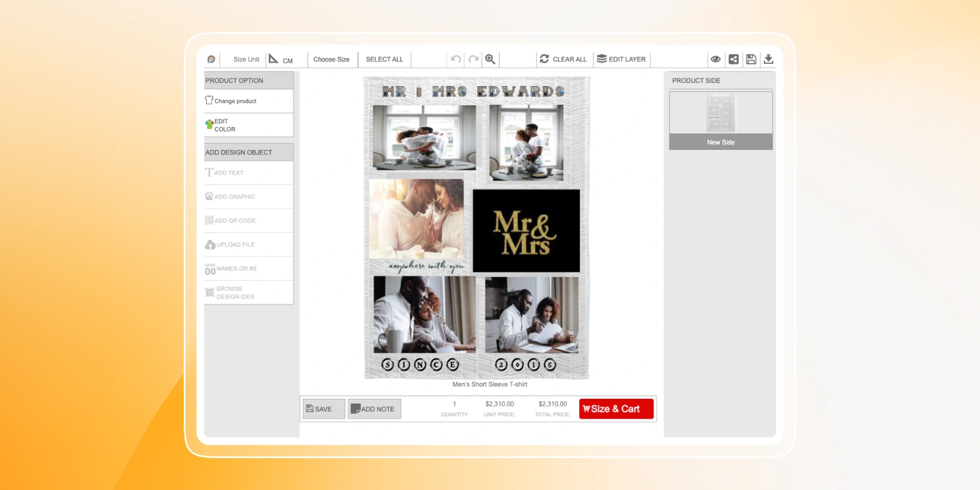The image size is (980, 490).
Task: Click the Size & Cart button
Action: click(616, 408)
